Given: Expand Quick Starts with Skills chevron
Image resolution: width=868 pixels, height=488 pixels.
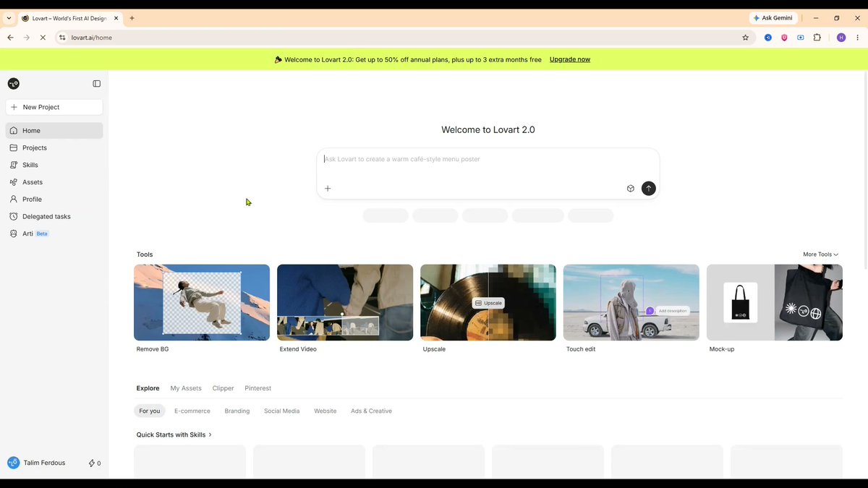Looking at the screenshot, I should coord(210,435).
